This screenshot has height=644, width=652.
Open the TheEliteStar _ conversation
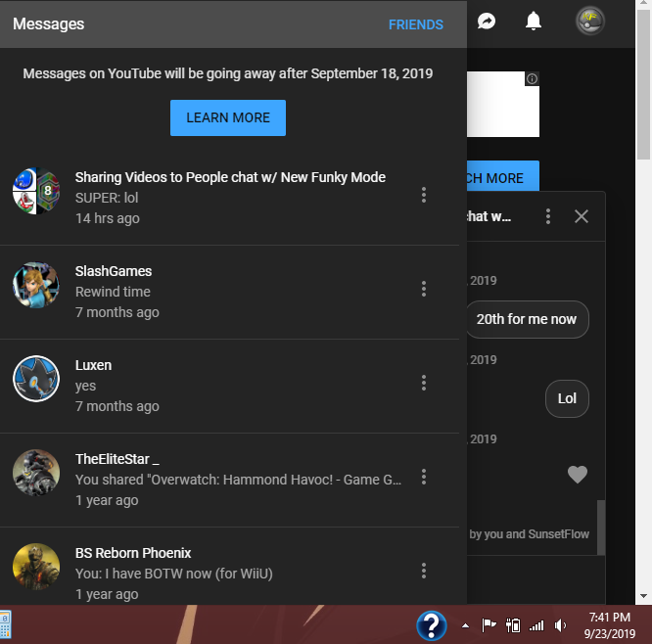tap(229, 481)
